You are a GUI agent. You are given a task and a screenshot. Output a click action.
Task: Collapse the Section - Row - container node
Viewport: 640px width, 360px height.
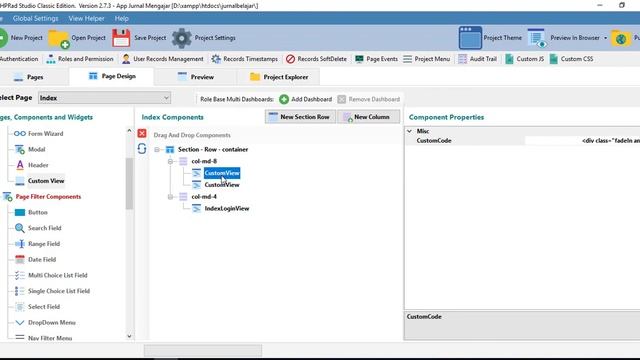pos(157,150)
